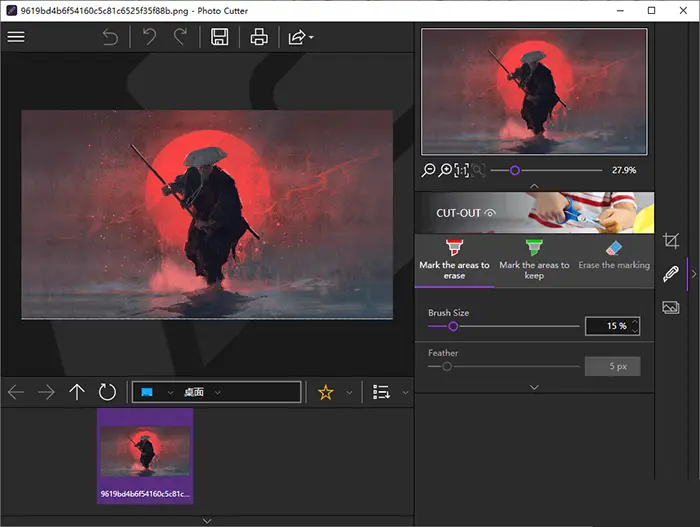
Task: Go up one folder level
Action: coord(77,392)
